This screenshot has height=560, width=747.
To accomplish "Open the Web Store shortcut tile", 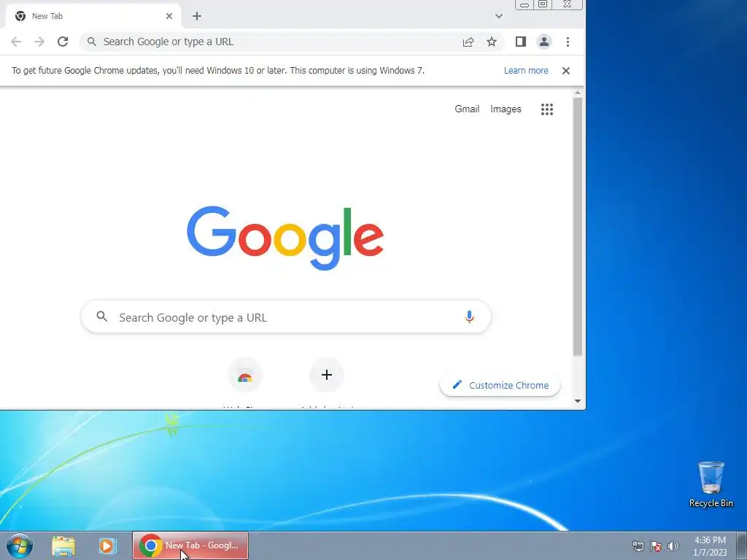I will (x=245, y=376).
